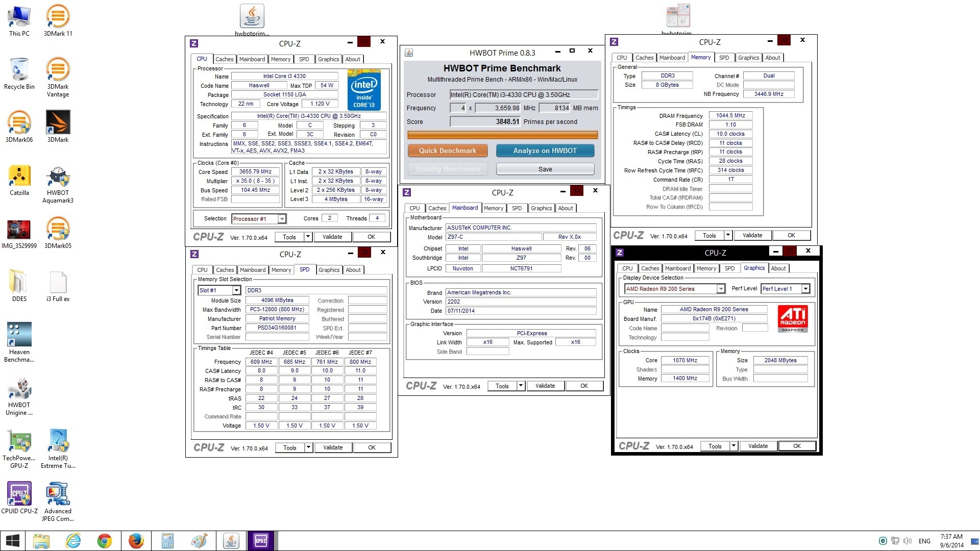Select Graphics tab in top-left CPU-Z window

pyautogui.click(x=328, y=59)
